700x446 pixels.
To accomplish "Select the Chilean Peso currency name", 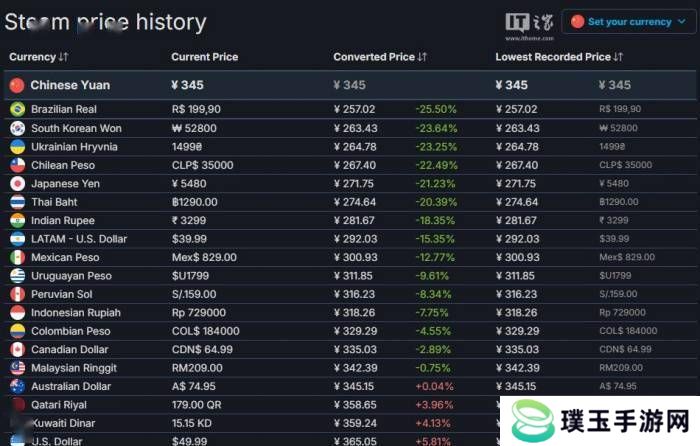I will (63, 165).
